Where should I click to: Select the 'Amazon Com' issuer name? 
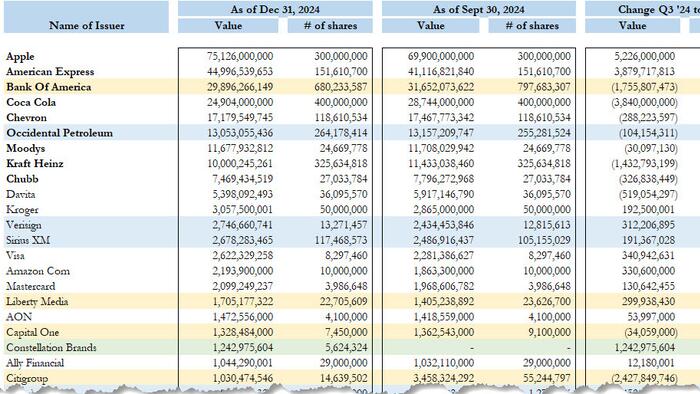(38, 271)
